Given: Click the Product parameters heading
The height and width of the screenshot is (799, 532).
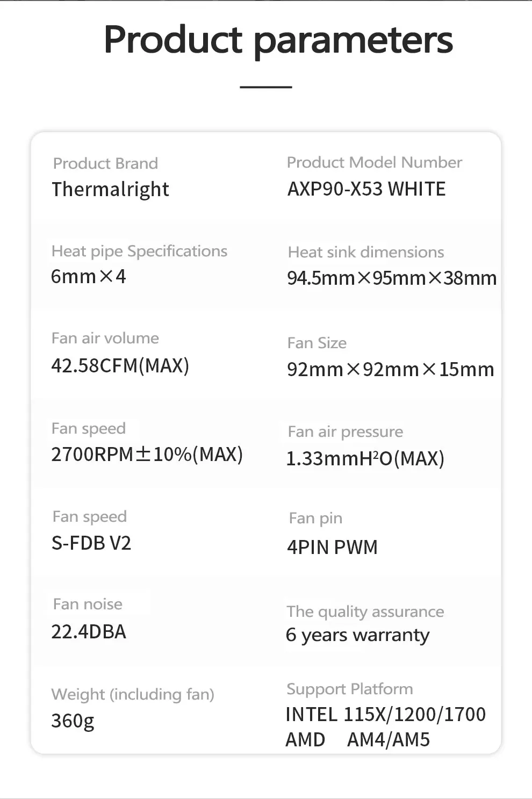Looking at the screenshot, I should [x=278, y=40].
